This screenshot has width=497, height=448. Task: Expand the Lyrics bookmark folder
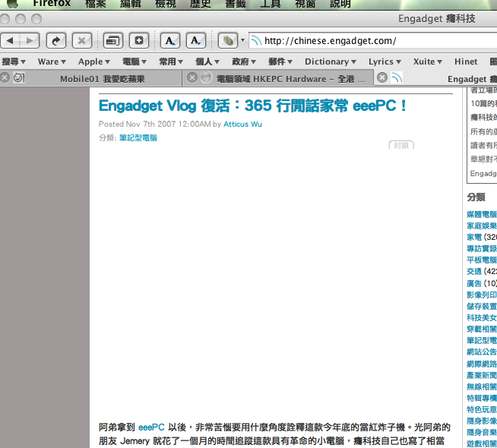coord(385,62)
